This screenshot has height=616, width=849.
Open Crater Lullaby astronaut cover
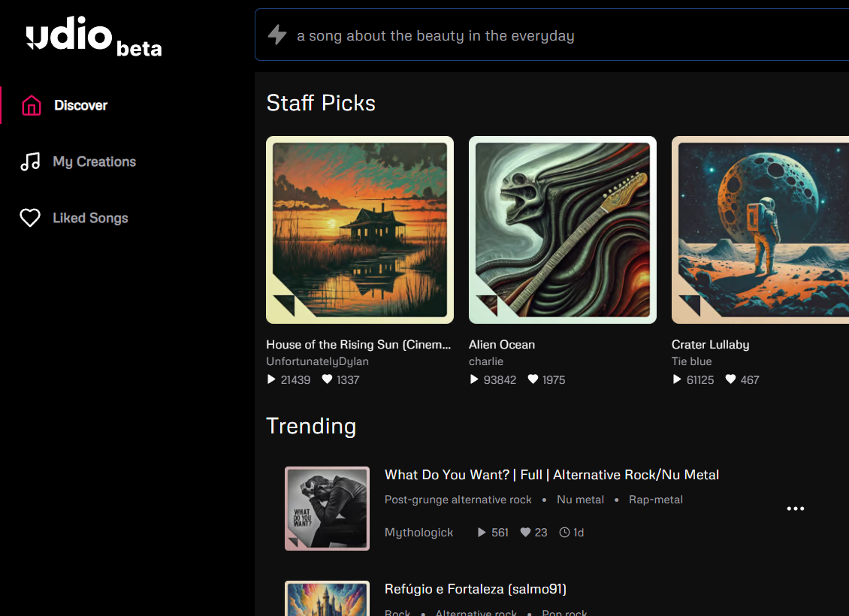[760, 229]
